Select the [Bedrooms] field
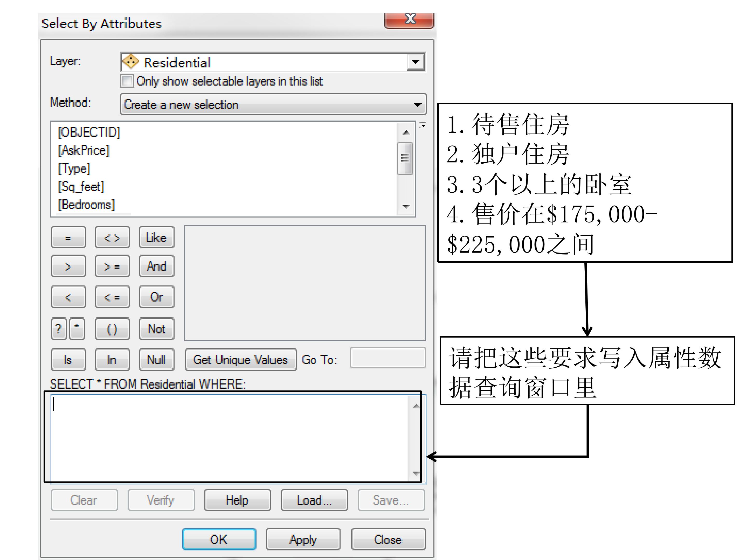The height and width of the screenshot is (560, 747). (86, 205)
